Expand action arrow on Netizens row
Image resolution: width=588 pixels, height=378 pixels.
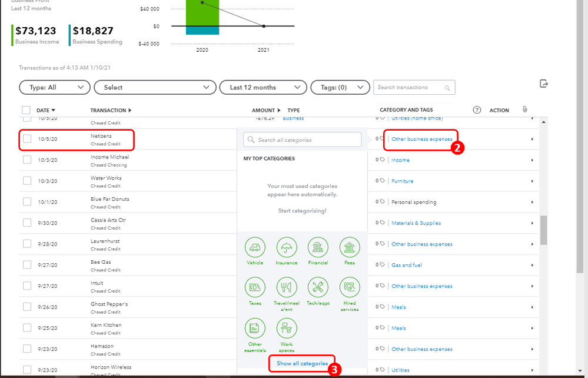coord(532,139)
